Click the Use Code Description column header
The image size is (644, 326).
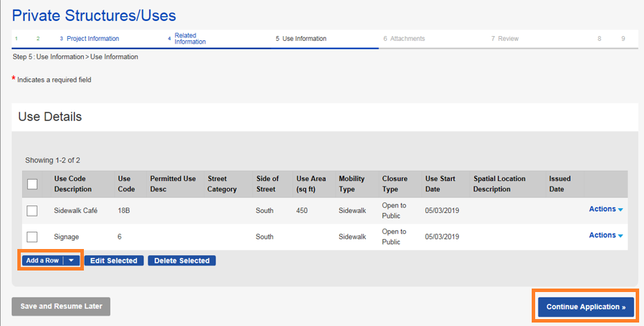pos(73,184)
